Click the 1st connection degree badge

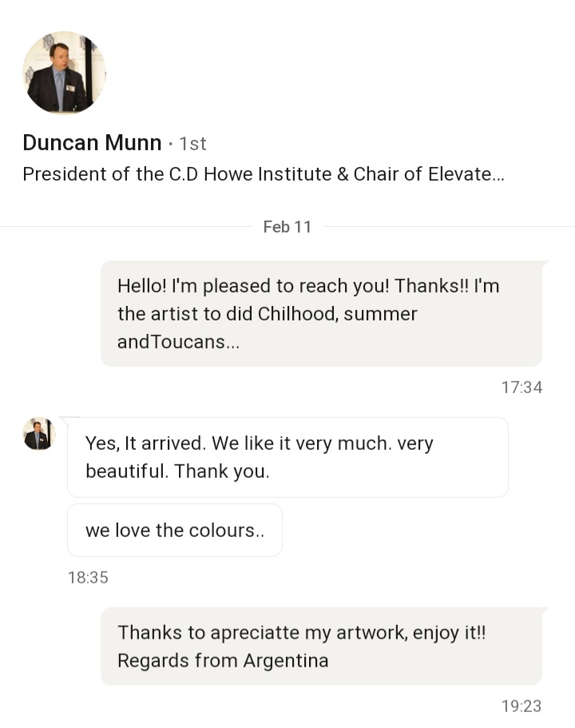[192, 144]
